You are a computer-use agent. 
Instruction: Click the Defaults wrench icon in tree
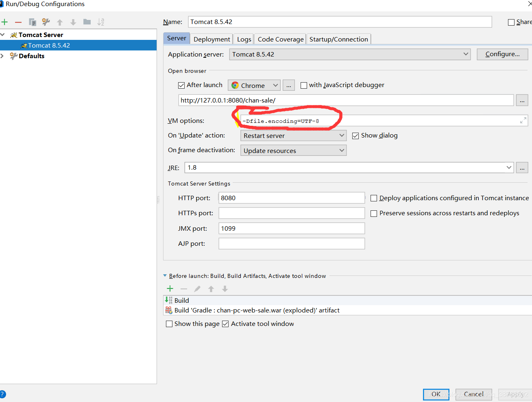[x=14, y=56]
